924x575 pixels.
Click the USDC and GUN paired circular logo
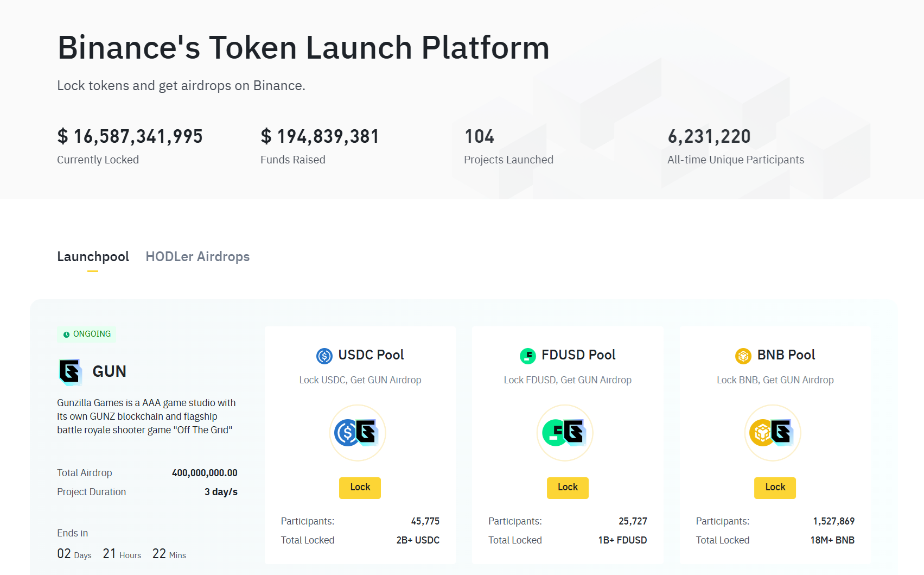(358, 433)
